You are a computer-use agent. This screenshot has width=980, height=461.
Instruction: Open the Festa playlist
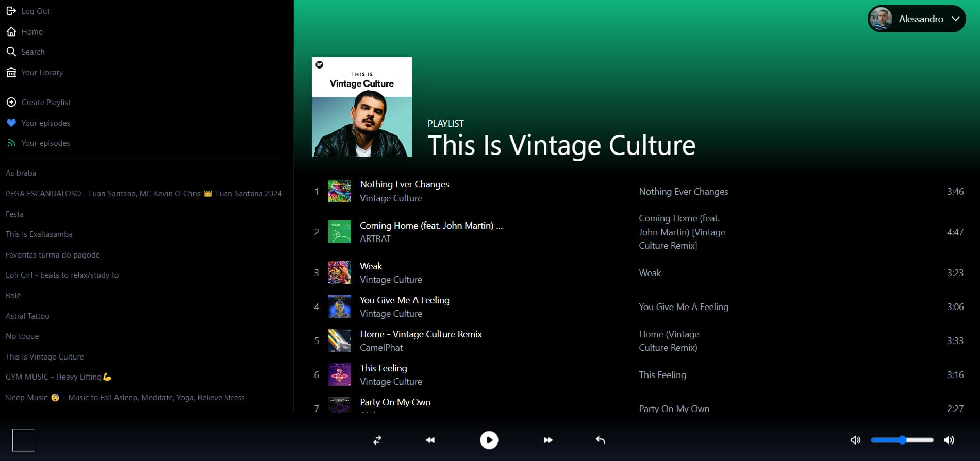point(14,214)
